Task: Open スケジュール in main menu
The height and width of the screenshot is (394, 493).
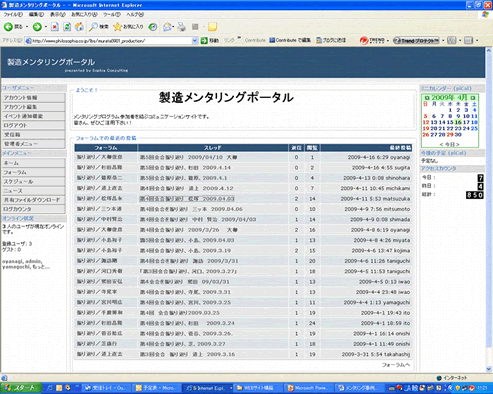Action: tap(33, 182)
